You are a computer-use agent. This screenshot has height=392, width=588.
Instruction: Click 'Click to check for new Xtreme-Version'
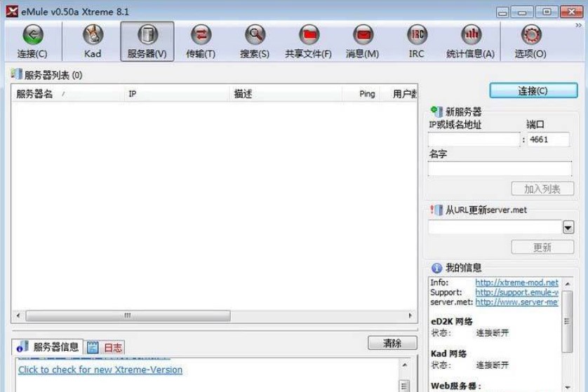tap(100, 370)
